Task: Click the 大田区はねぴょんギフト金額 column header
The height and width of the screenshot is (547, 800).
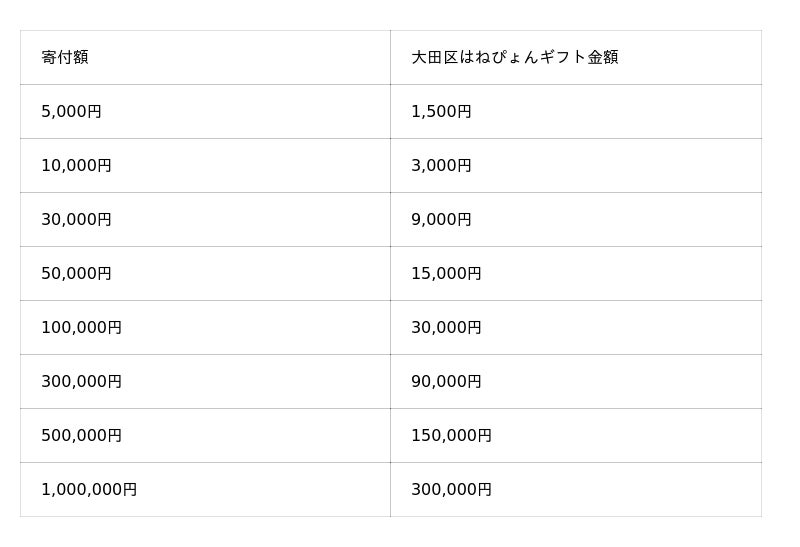Action: pyautogui.click(x=514, y=57)
